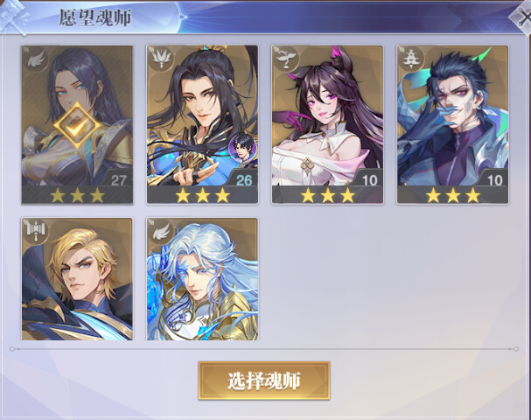Click the number 10 badge on blue-haired man card
Image resolution: width=531 pixels, height=420 pixels.
tap(495, 180)
